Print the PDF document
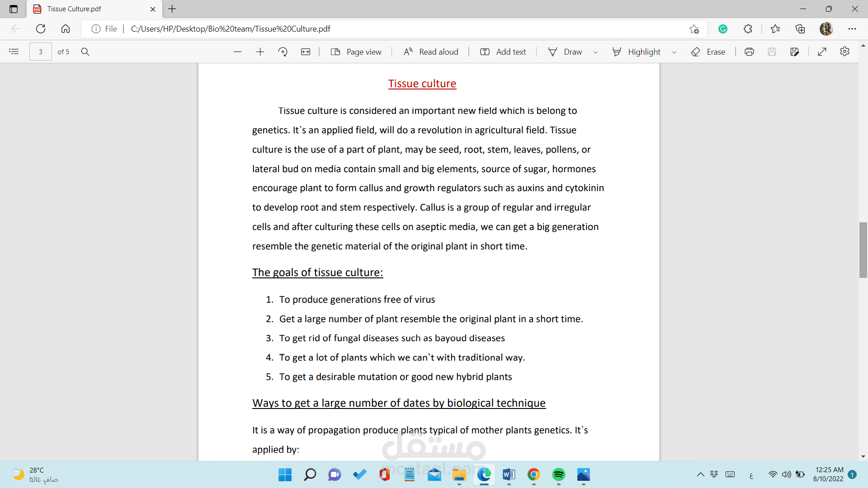This screenshot has height=488, width=868. pyautogui.click(x=749, y=52)
